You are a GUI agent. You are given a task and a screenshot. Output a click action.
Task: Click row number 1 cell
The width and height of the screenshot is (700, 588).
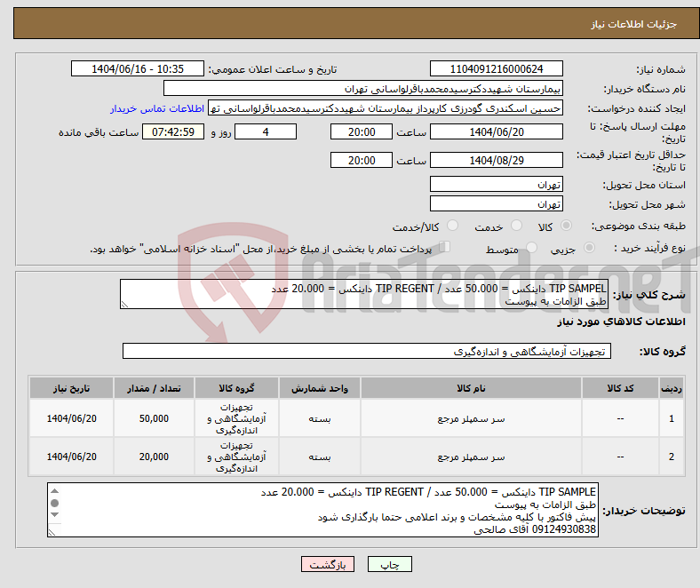[x=671, y=418]
